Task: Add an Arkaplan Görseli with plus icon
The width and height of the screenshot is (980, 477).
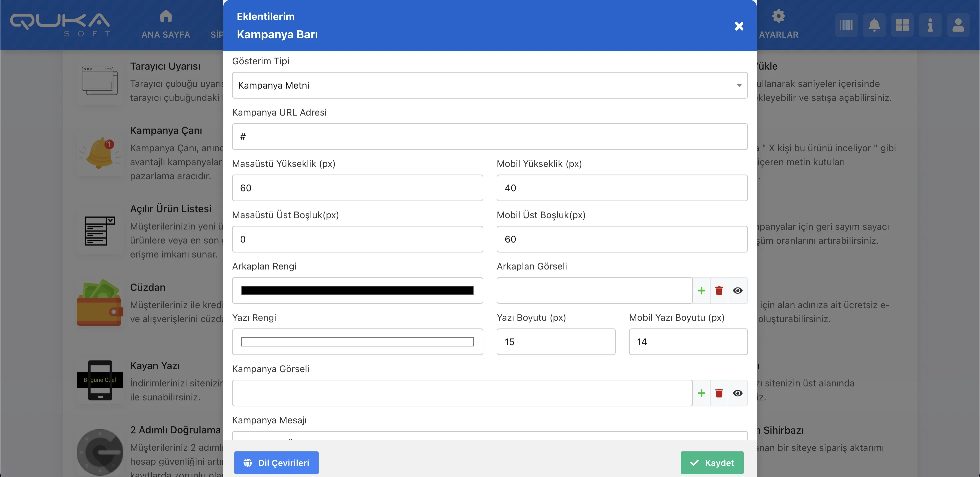Action: 702,291
